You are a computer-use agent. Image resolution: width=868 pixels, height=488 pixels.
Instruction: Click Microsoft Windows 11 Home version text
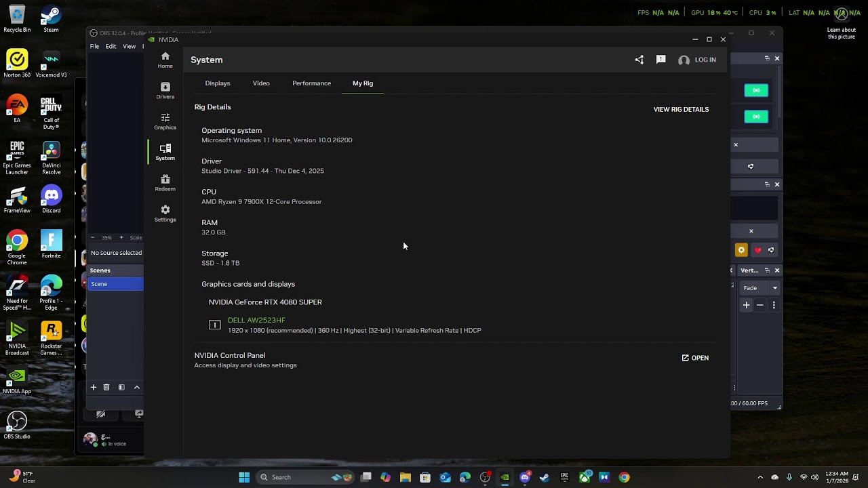click(277, 140)
